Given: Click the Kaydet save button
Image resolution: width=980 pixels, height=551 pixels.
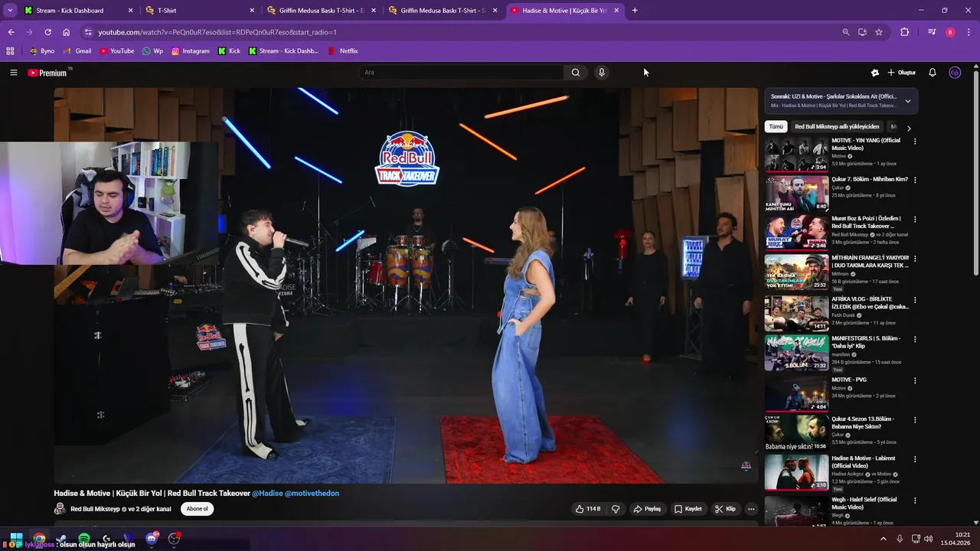Looking at the screenshot, I should pos(688,509).
